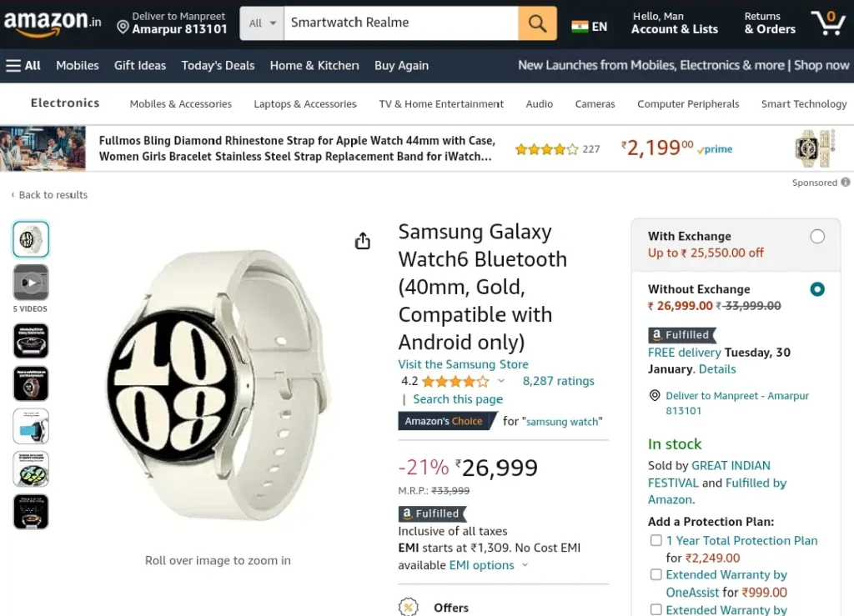This screenshot has width=854, height=616.
Task: Check 1 Year Total Protection Plan
Action: click(x=656, y=540)
